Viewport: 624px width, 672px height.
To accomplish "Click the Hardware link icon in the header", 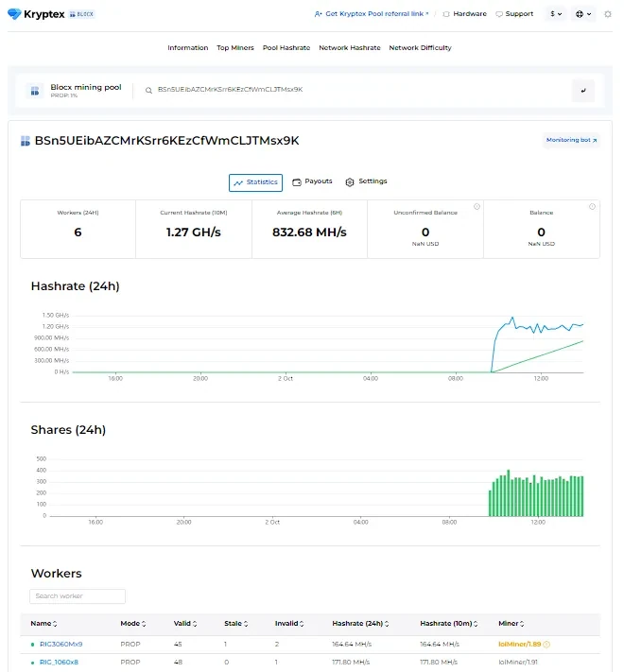I will [447, 14].
